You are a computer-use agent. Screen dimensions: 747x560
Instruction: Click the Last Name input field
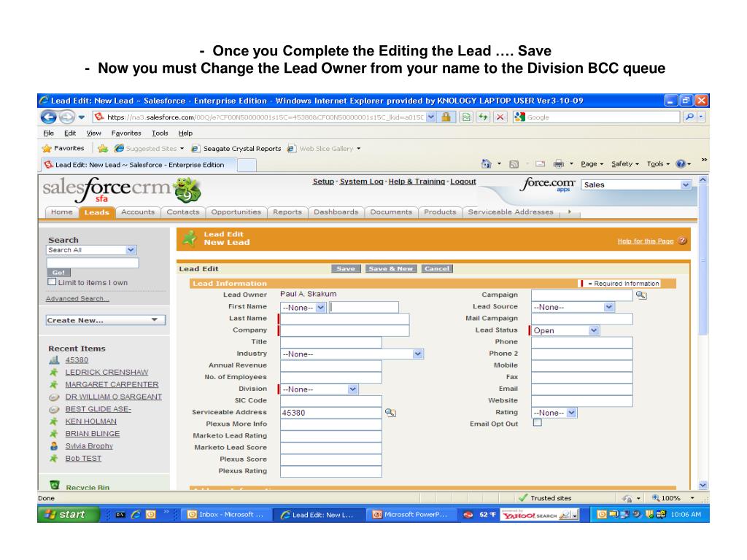pos(345,319)
